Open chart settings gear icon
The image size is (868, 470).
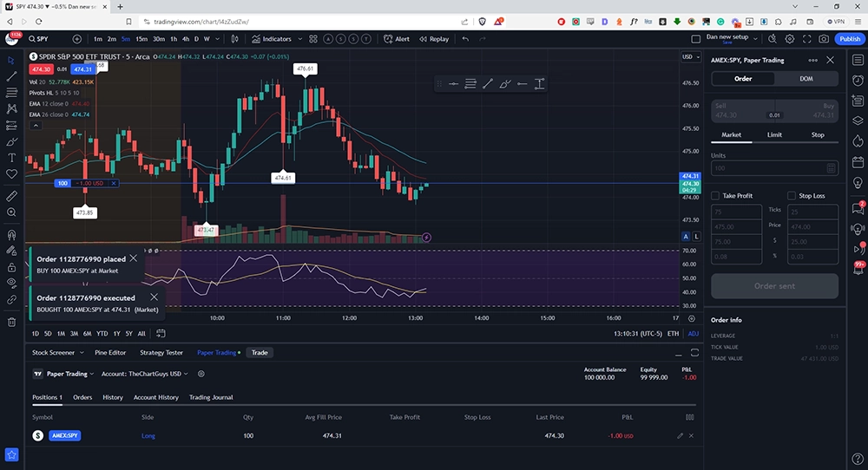click(790, 39)
